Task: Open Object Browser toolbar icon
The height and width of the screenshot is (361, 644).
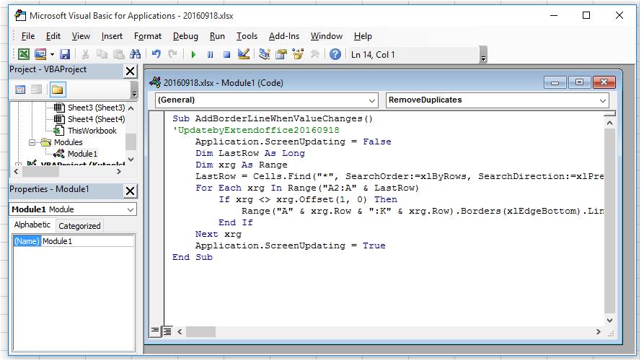Action: pos(298,54)
